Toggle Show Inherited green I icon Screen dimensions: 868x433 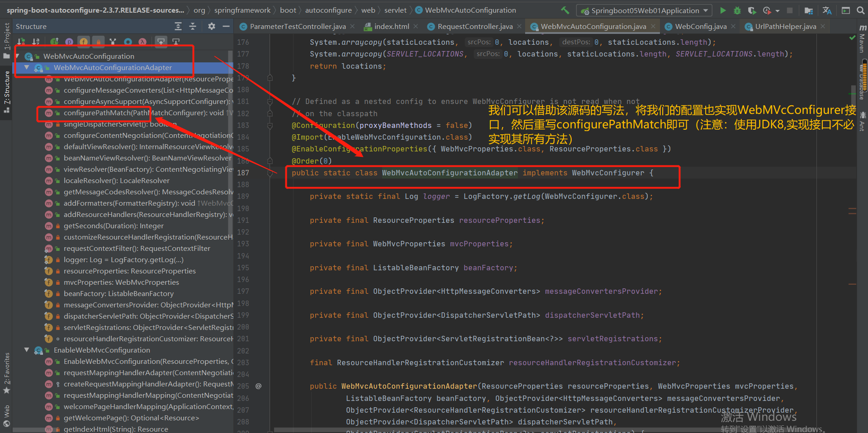click(x=54, y=42)
